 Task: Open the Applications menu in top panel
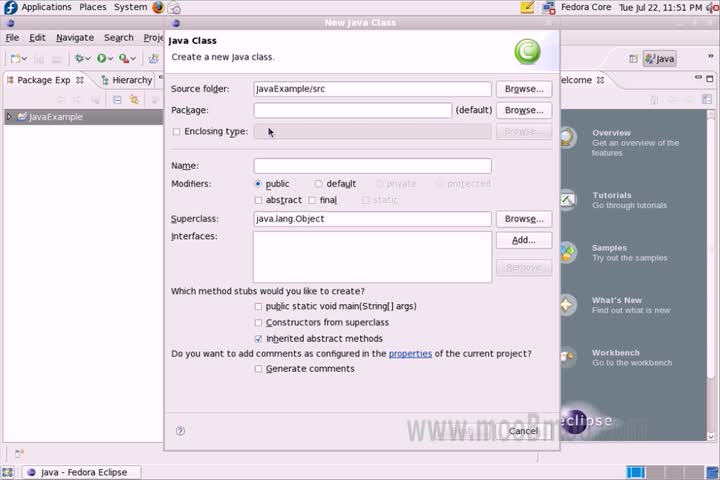(46, 7)
